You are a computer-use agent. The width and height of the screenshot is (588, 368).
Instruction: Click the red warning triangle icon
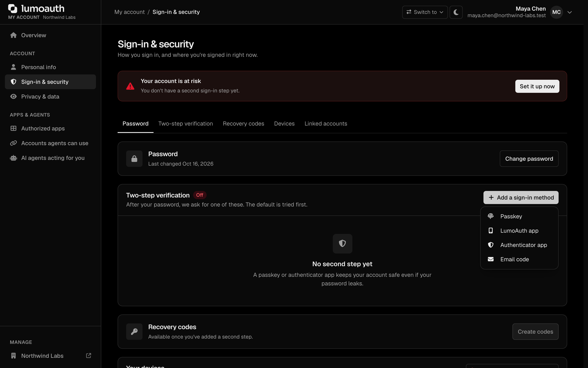[130, 86]
